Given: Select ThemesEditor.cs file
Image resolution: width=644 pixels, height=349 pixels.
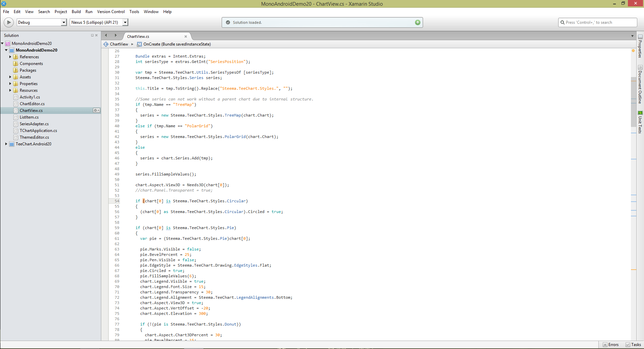Looking at the screenshot, I should [34, 137].
